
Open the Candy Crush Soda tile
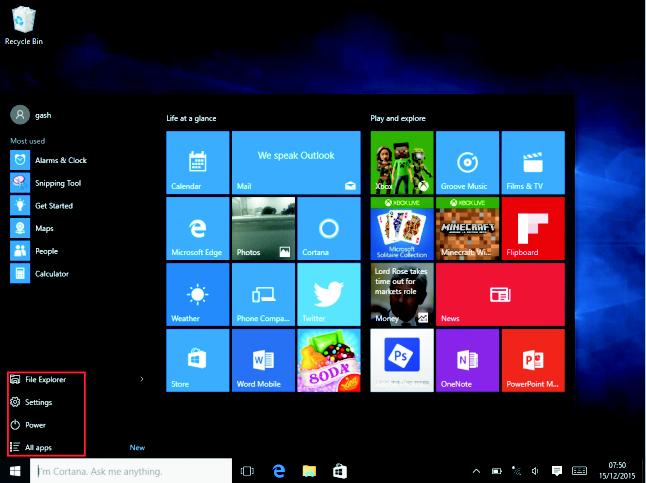pos(329,360)
